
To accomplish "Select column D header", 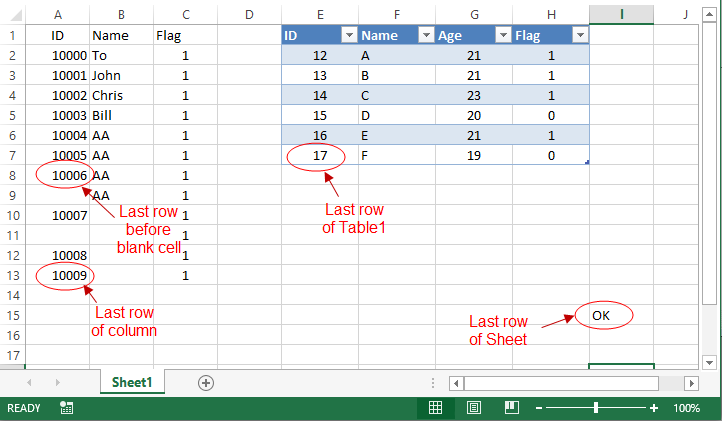I will (x=249, y=15).
